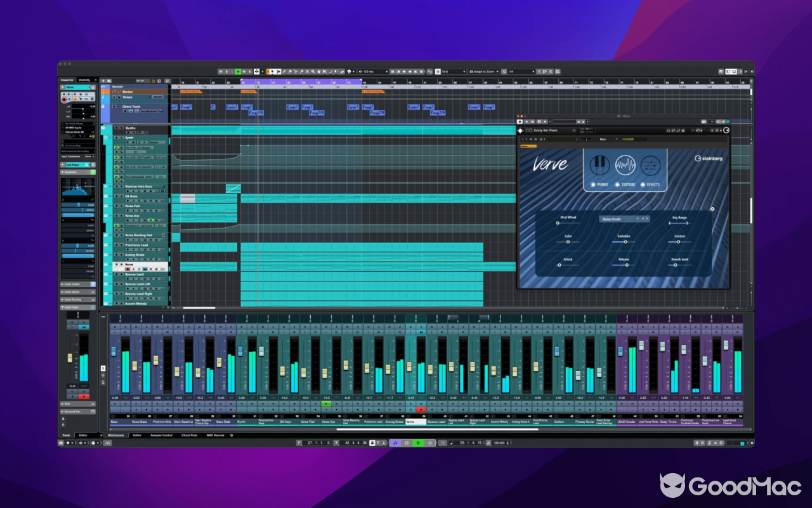
Task: Solo the DX Keys track
Action: [x=121, y=196]
